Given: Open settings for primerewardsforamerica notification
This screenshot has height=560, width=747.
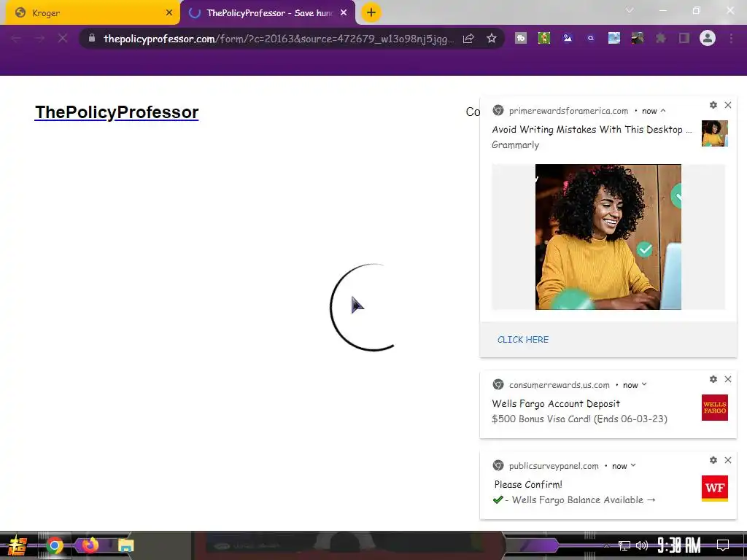Looking at the screenshot, I should [x=713, y=105].
